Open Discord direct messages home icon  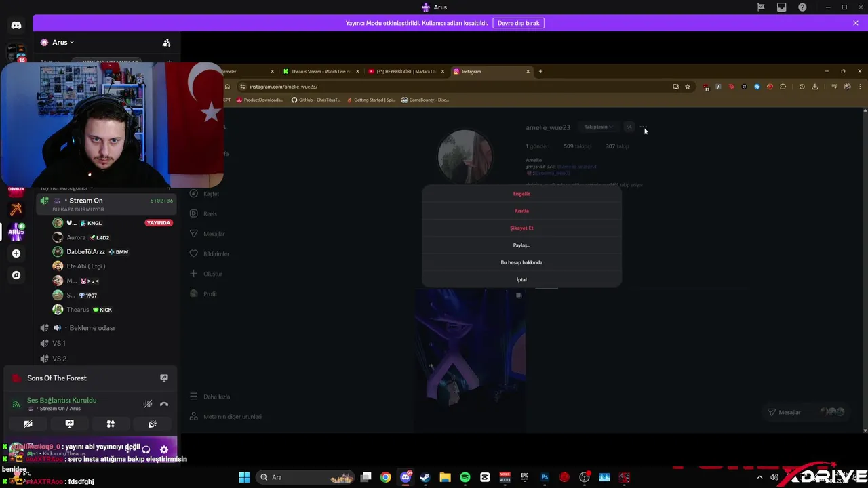coord(16,25)
